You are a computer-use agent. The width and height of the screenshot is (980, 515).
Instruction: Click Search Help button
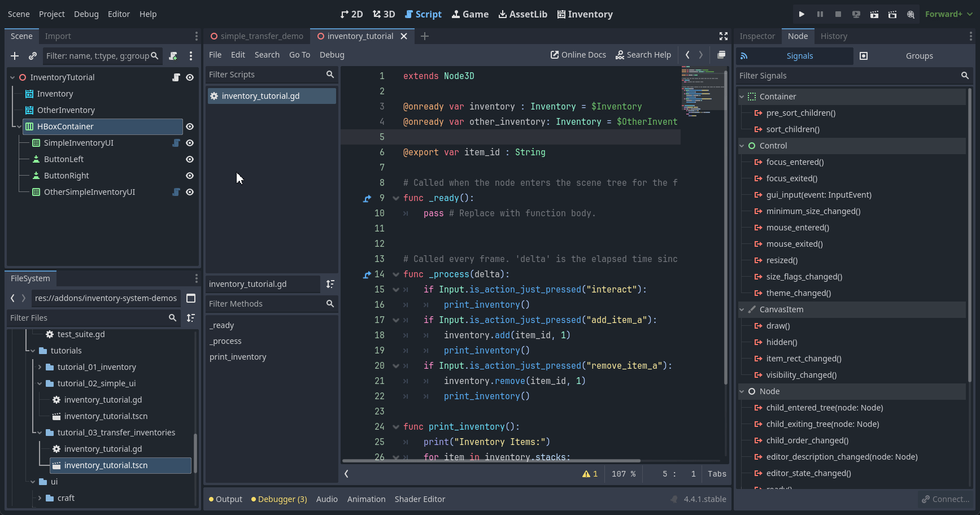(643, 55)
